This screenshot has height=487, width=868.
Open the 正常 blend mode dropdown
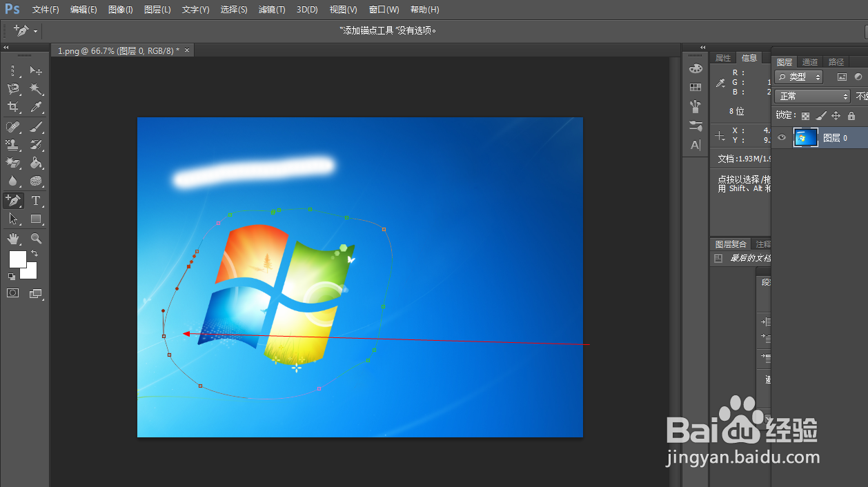[812, 97]
